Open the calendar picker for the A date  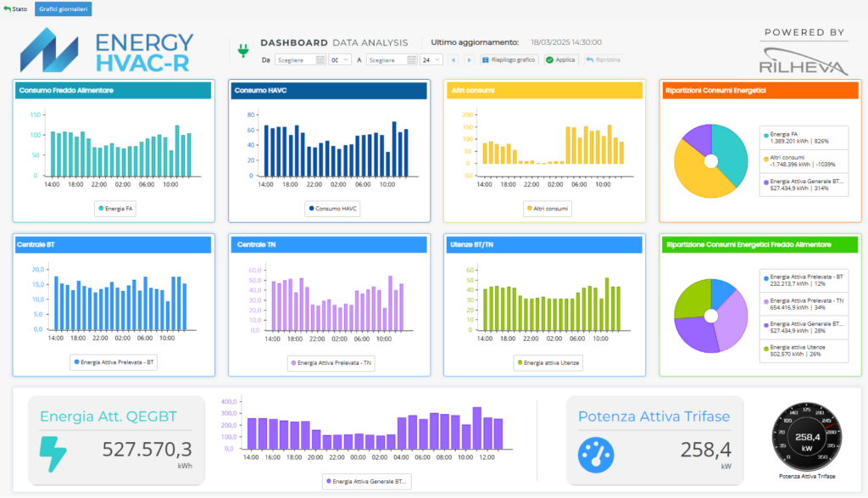click(x=413, y=60)
